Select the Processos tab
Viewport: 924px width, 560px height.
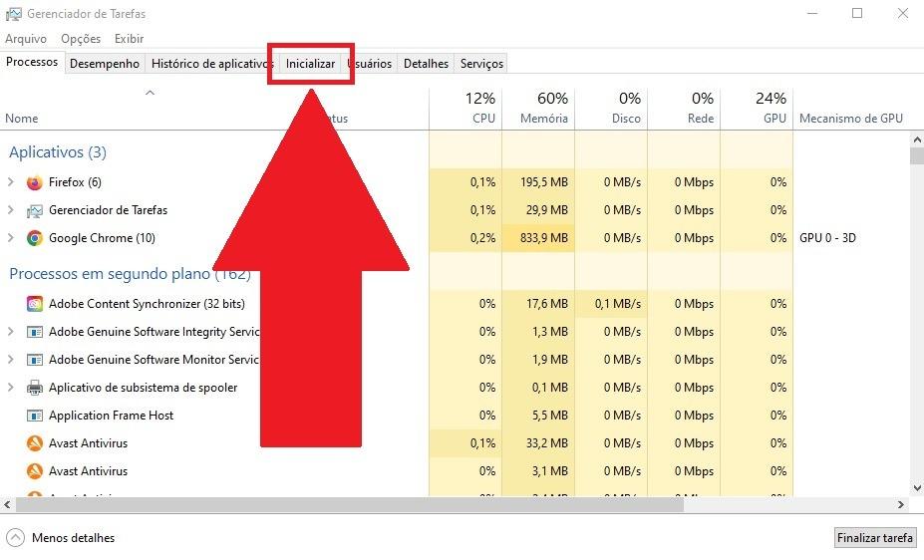click(x=32, y=62)
